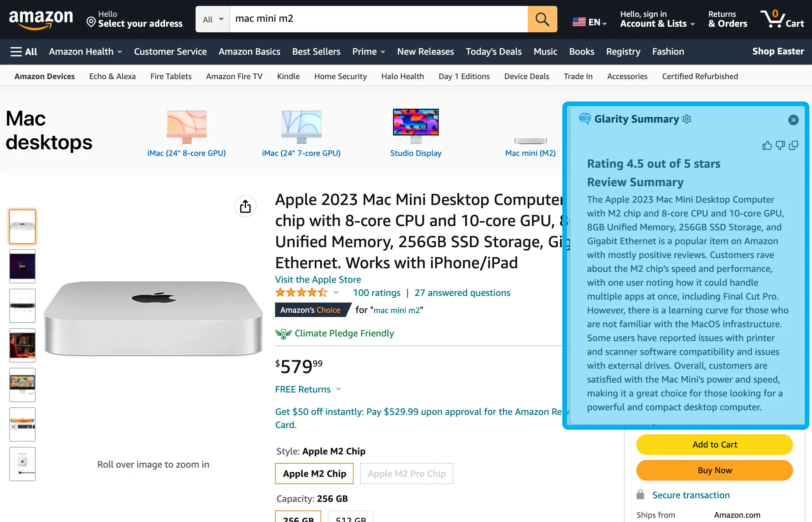This screenshot has height=522, width=812.
Task: Click the star rating icon area
Action: (301, 292)
